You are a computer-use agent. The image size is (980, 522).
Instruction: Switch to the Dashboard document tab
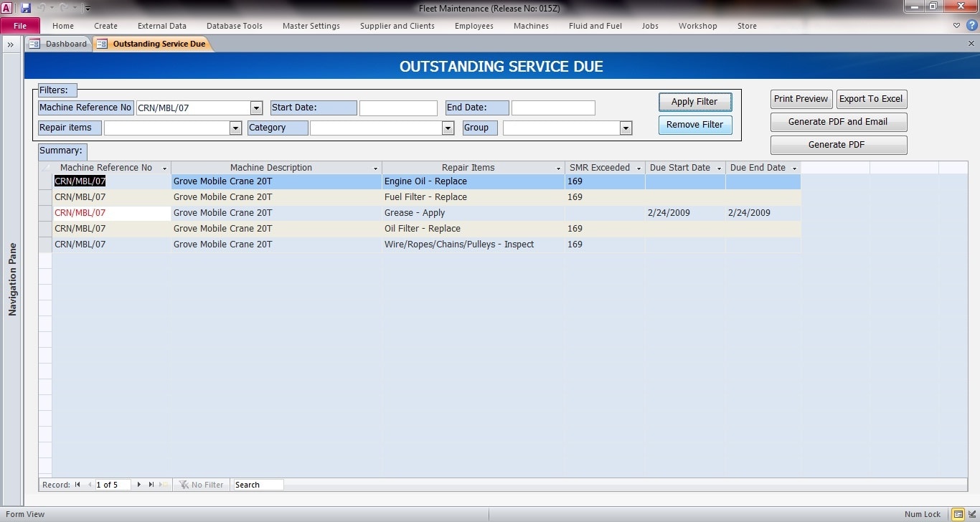[x=59, y=44]
